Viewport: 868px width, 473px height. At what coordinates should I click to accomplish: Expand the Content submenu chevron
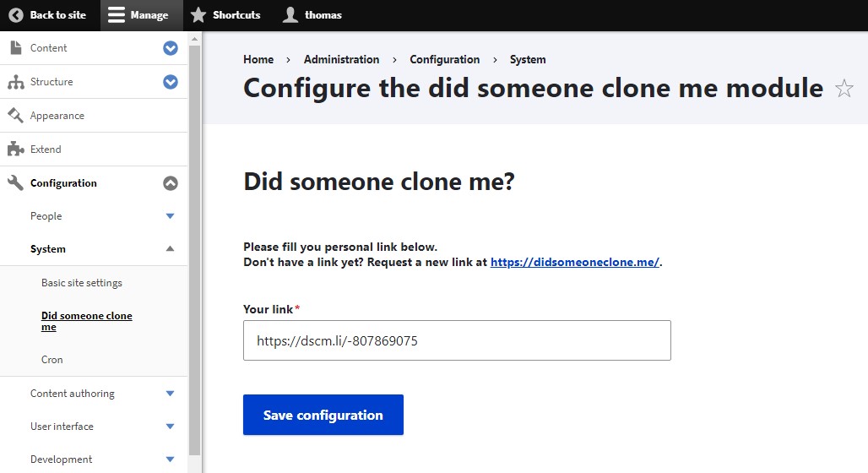pyautogui.click(x=171, y=48)
